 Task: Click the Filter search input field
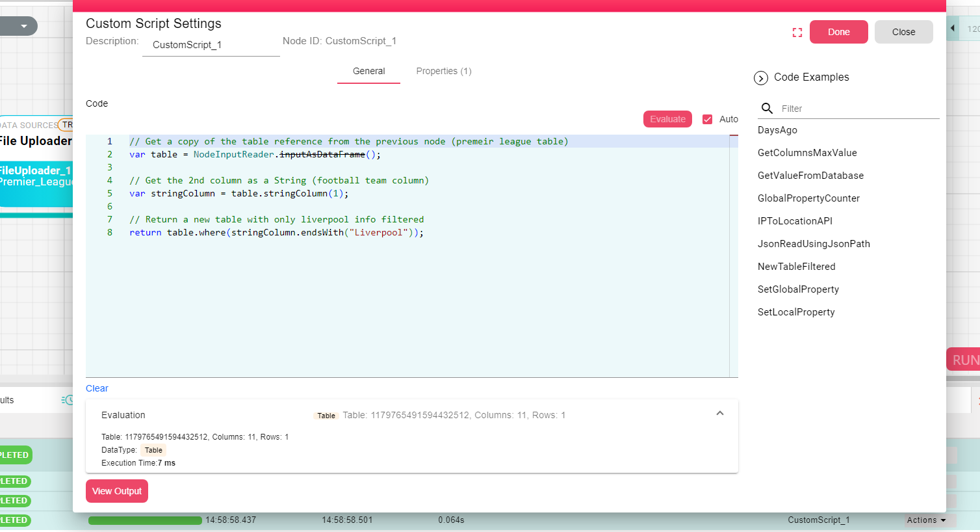click(858, 109)
